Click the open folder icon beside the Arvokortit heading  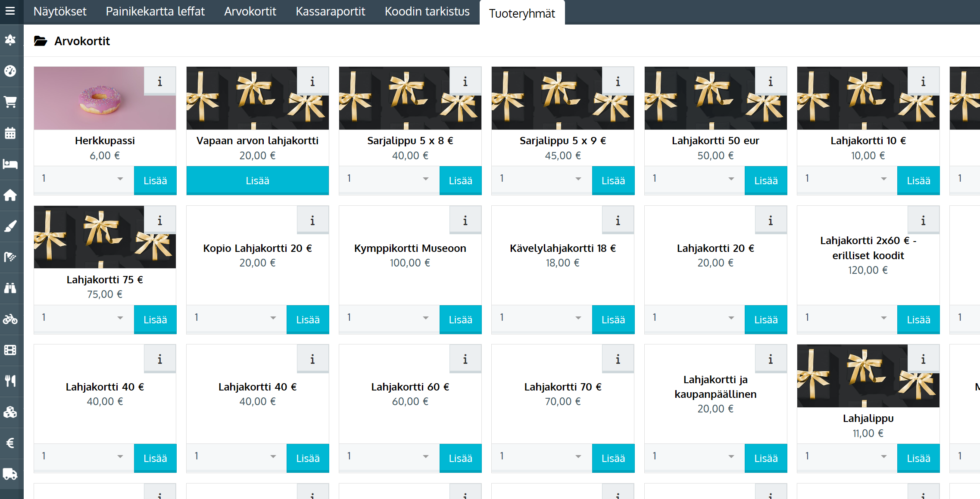point(41,41)
